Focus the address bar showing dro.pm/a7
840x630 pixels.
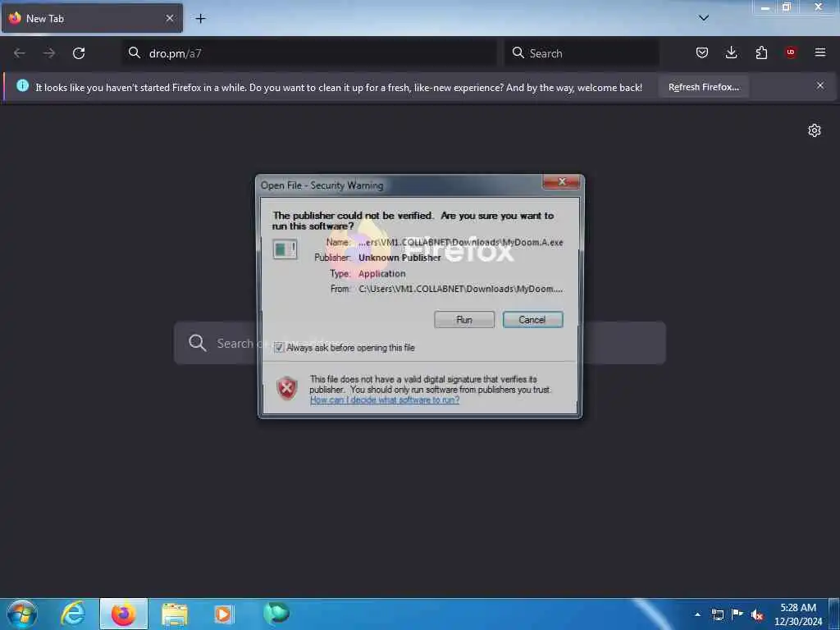pos(309,53)
